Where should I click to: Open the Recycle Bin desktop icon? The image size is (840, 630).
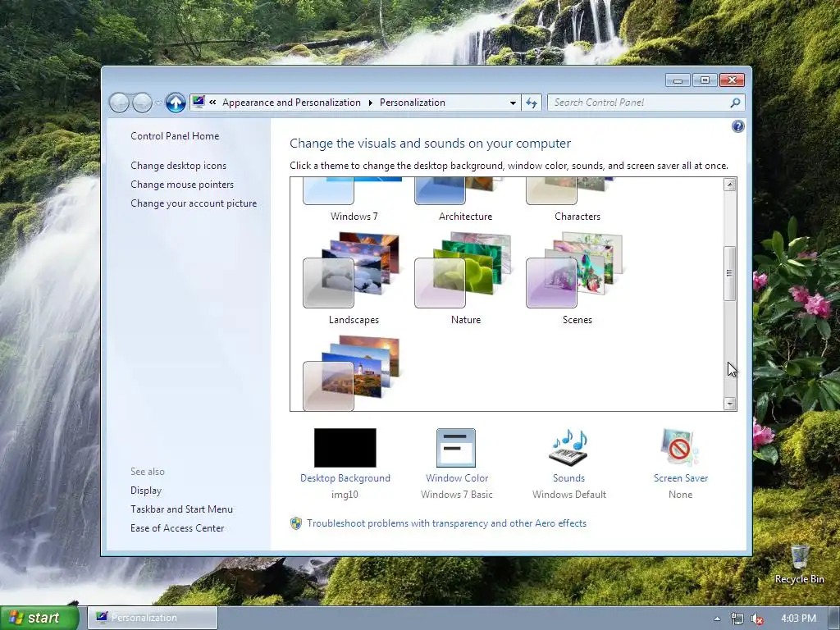coord(799,564)
